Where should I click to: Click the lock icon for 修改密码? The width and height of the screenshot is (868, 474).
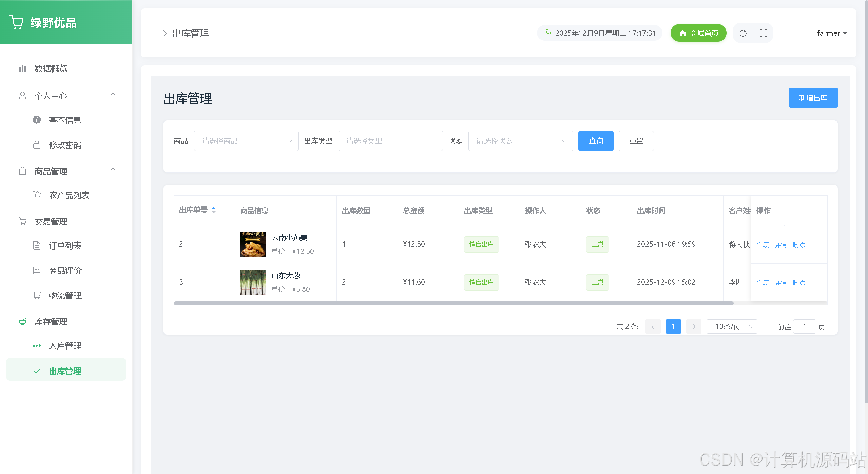(x=37, y=145)
